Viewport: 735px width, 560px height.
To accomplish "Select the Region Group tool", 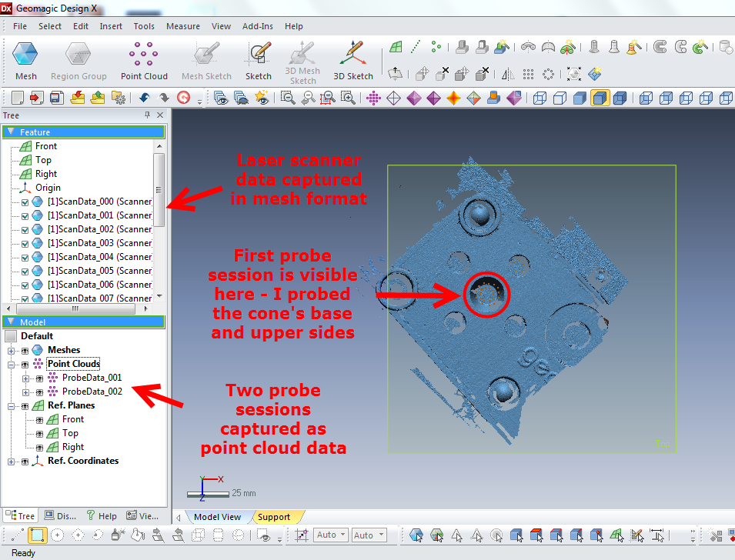I will click(x=79, y=58).
